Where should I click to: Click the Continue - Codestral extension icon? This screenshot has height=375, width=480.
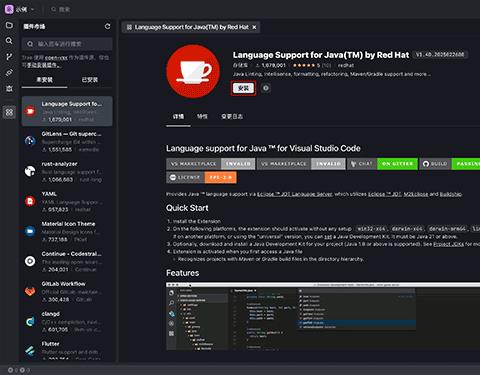(x=30, y=261)
